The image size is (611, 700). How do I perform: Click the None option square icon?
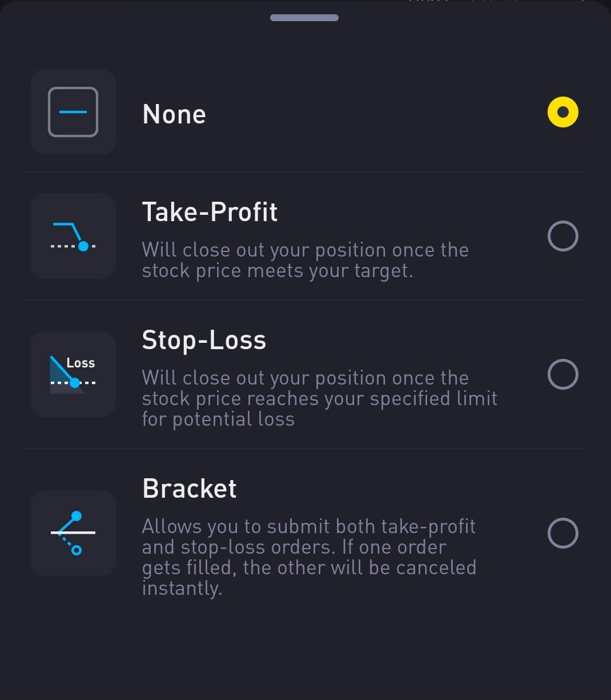point(73,112)
